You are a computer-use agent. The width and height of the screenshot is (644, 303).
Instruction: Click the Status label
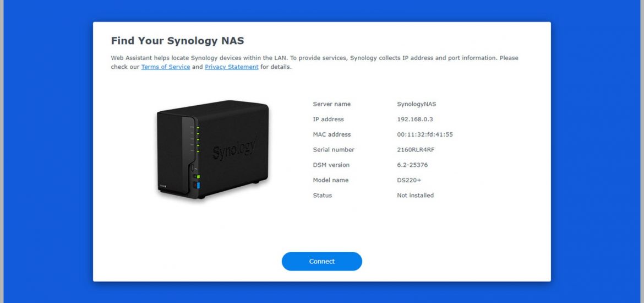[323, 195]
